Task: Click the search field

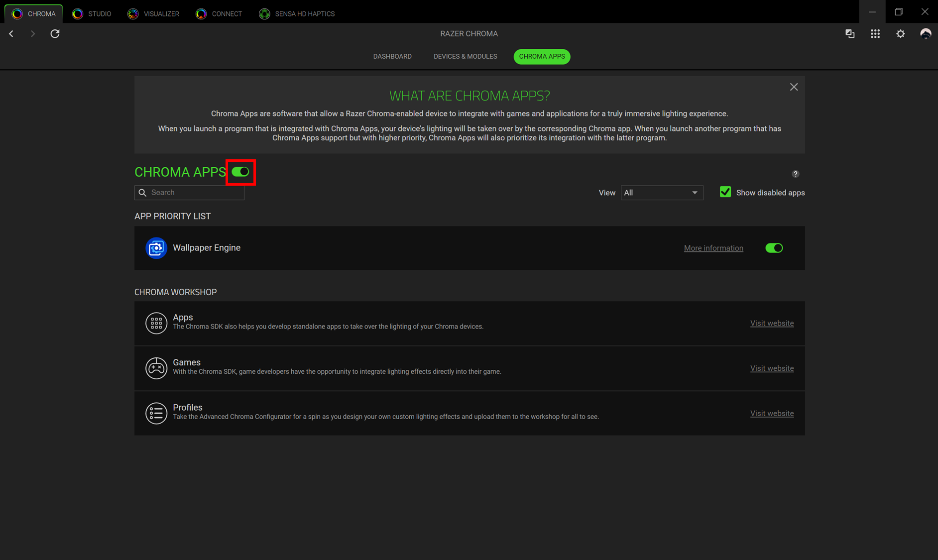Action: point(189,192)
